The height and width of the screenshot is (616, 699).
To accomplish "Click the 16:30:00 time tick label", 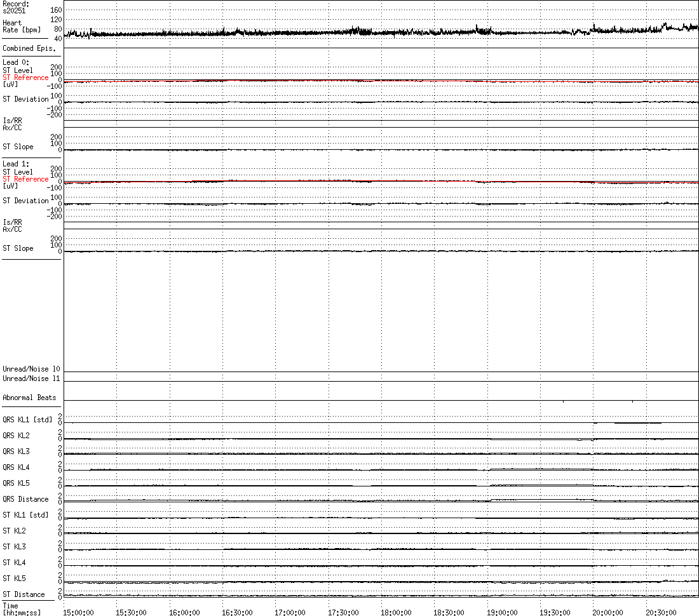I will click(x=237, y=612).
